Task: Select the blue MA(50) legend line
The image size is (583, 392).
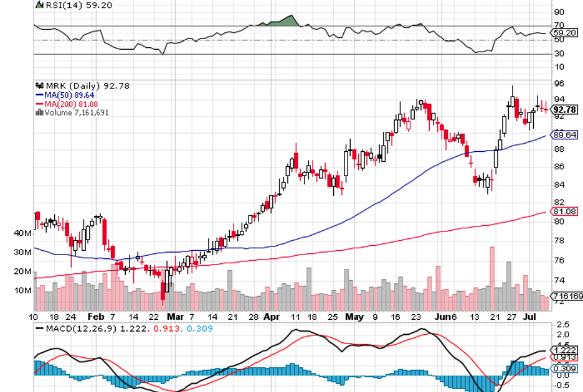Action: [40, 95]
